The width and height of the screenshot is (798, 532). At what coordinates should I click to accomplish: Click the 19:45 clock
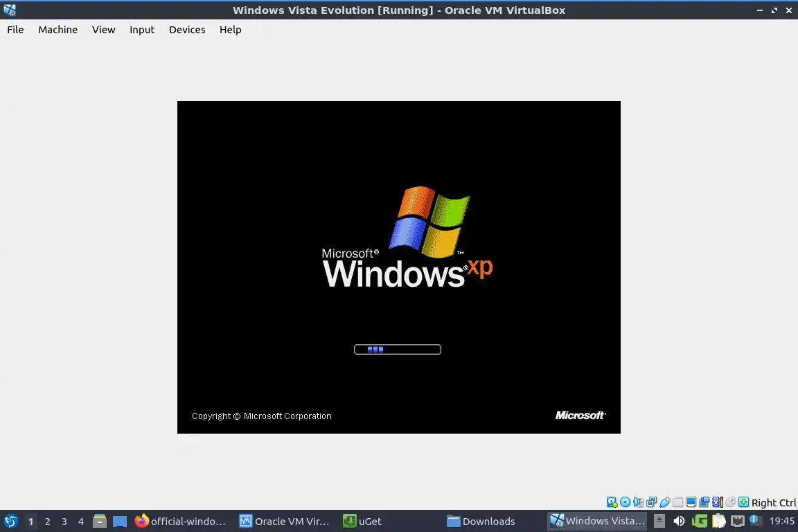click(781, 521)
